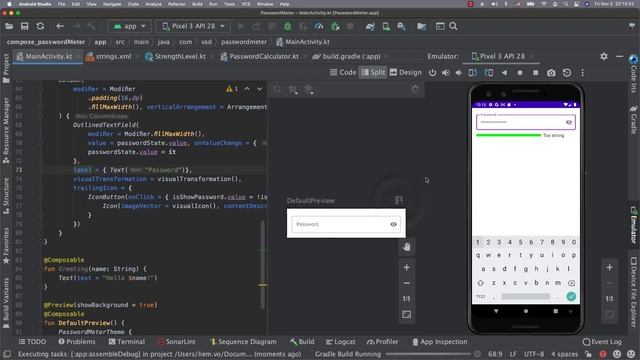Tap the green checkmark key on emulator keyboard
The width and height of the screenshot is (640, 360).
pos(571,297)
